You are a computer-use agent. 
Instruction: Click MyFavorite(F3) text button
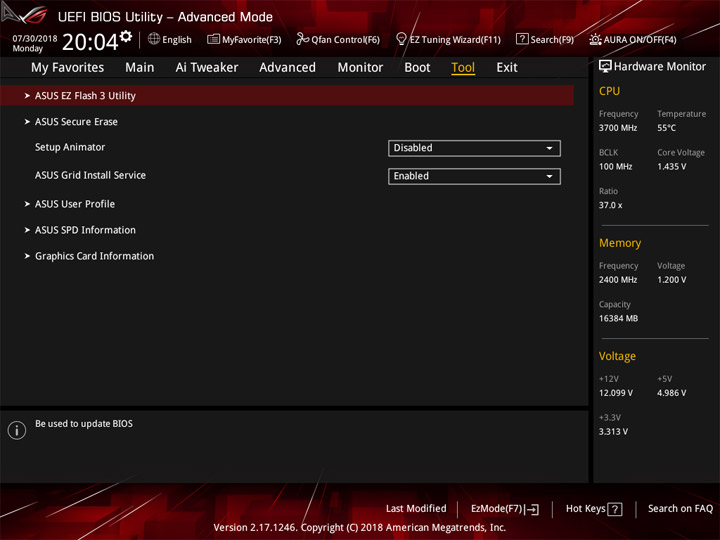(252, 39)
